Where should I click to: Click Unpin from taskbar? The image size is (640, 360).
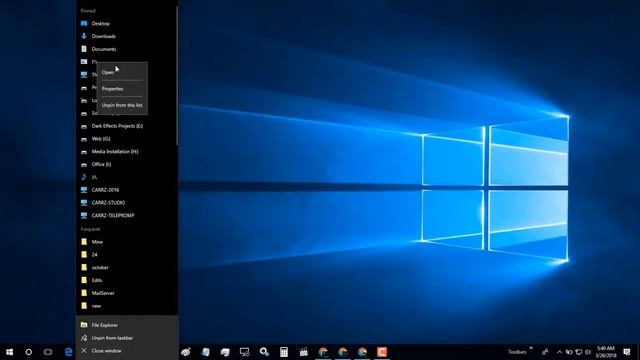127,338
